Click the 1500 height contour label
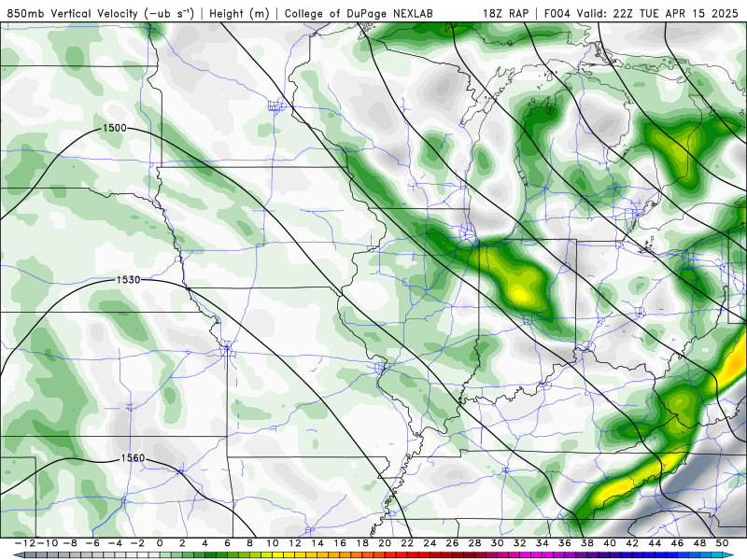This screenshot has height=560, width=747. click(x=115, y=128)
